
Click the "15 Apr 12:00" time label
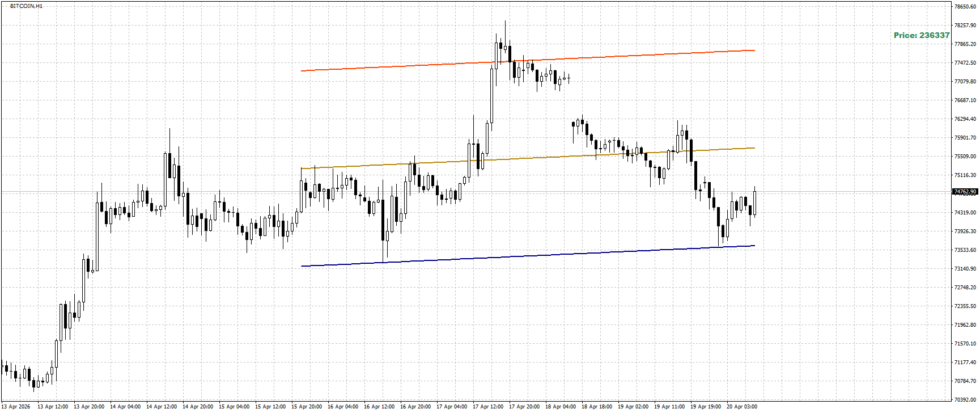pos(270,407)
